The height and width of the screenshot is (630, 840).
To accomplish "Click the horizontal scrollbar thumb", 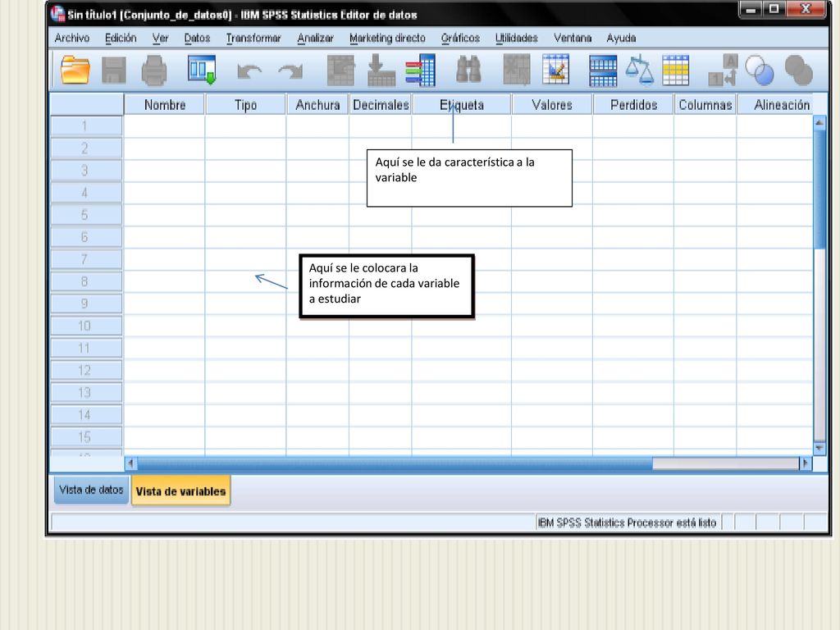I will [395, 463].
